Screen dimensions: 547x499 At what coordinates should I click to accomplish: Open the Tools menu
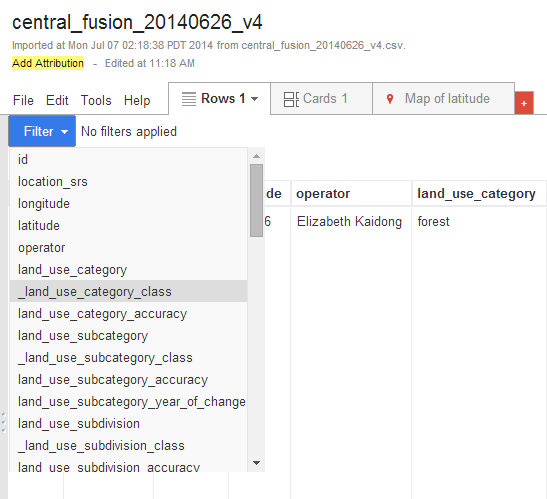click(96, 100)
